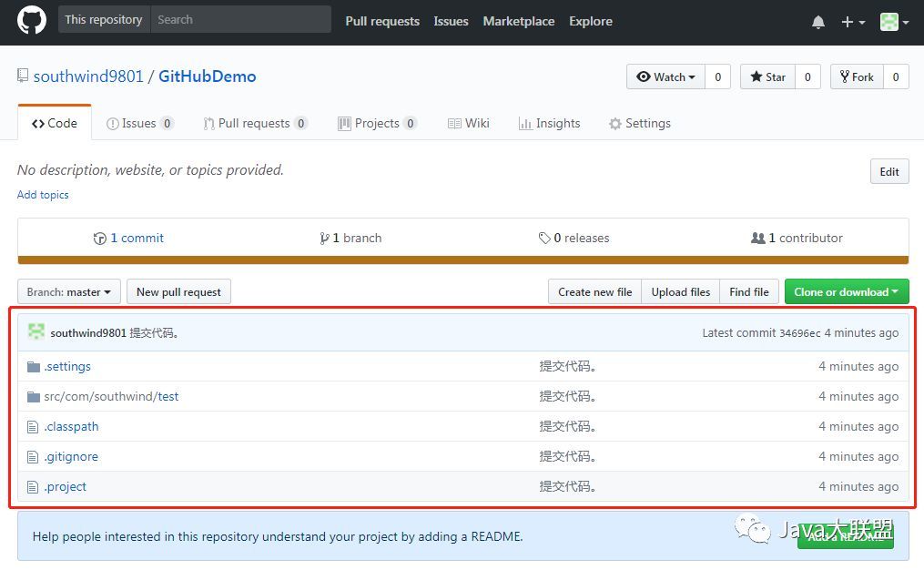The height and width of the screenshot is (570, 924).
Task: View the 1 contributor page
Action: pos(797,238)
